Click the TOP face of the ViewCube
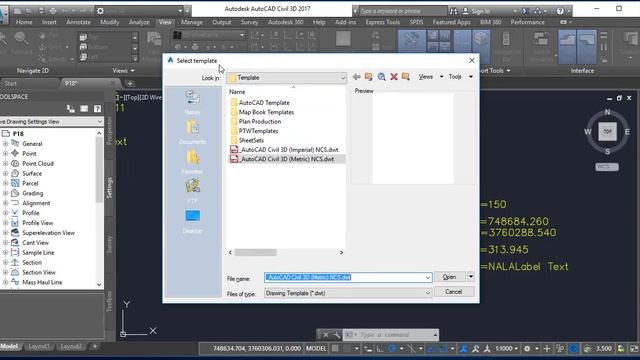Viewport: 640px width, 360px height. (607, 131)
